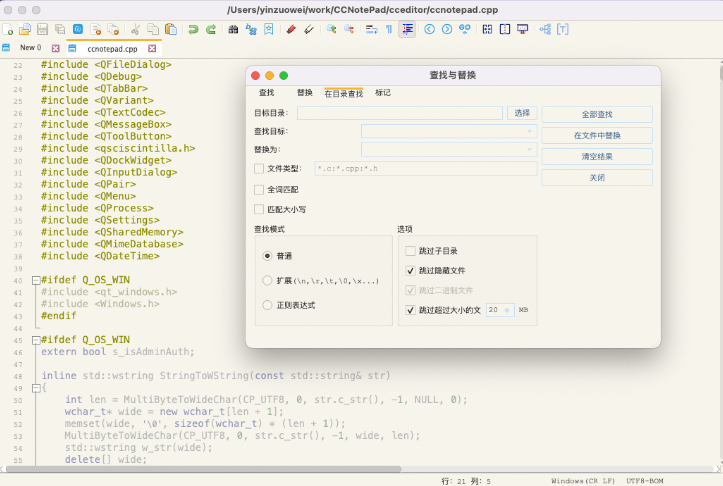Redo the edit with green arrow

click(x=211, y=30)
